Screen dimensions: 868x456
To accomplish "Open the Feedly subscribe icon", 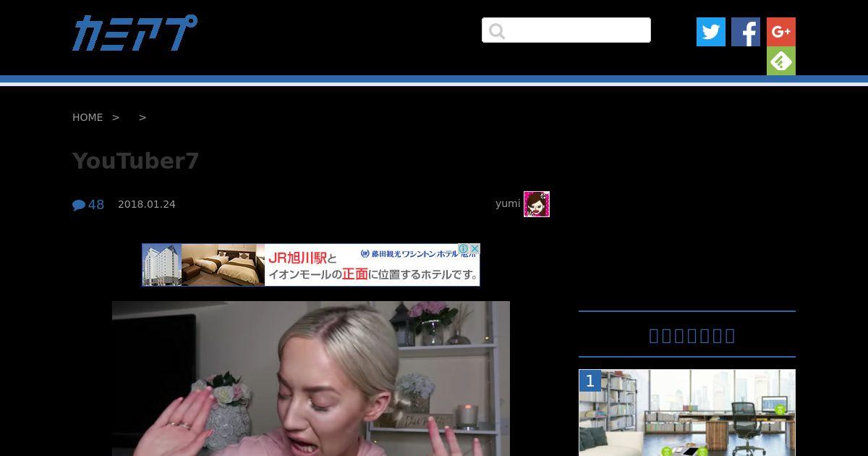I will (781, 61).
